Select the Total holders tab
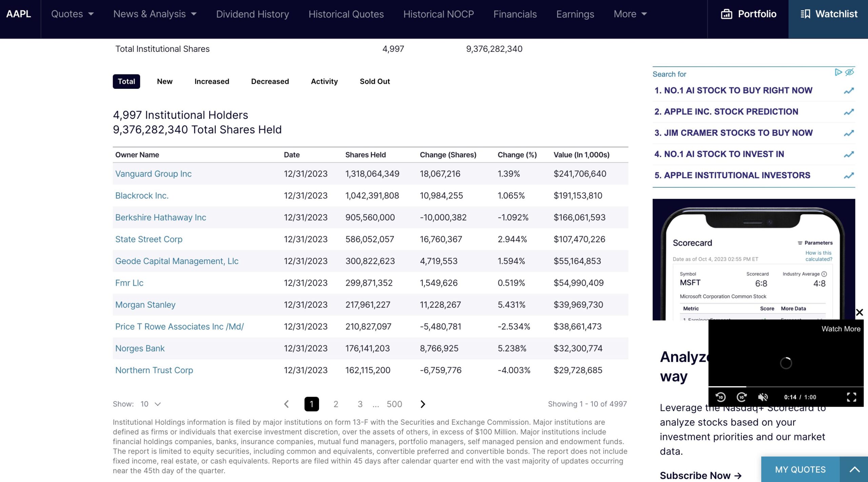Image resolution: width=868 pixels, height=482 pixels. (126, 81)
